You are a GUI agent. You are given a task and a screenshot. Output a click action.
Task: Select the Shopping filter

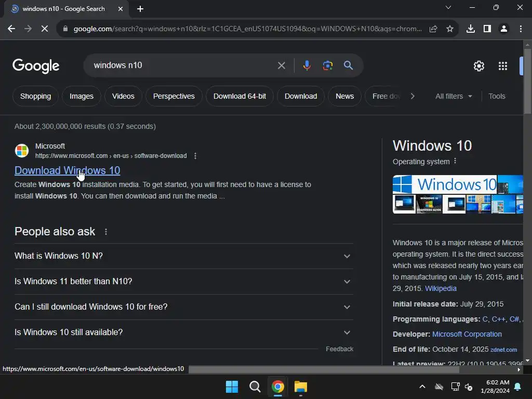pyautogui.click(x=36, y=96)
